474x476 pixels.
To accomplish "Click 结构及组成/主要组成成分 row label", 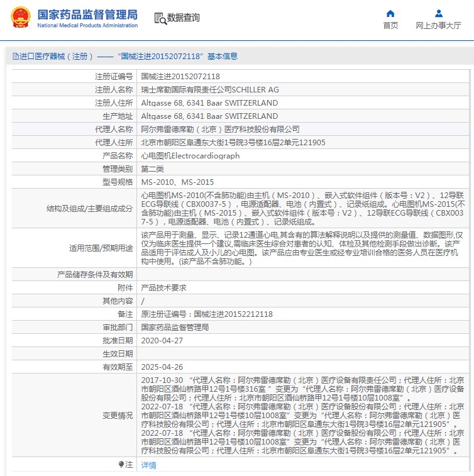I will pyautogui.click(x=89, y=209).
